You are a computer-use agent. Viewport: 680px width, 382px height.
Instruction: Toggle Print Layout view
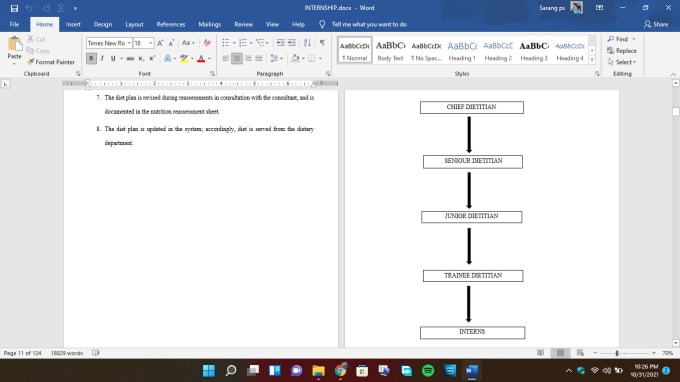coord(560,353)
